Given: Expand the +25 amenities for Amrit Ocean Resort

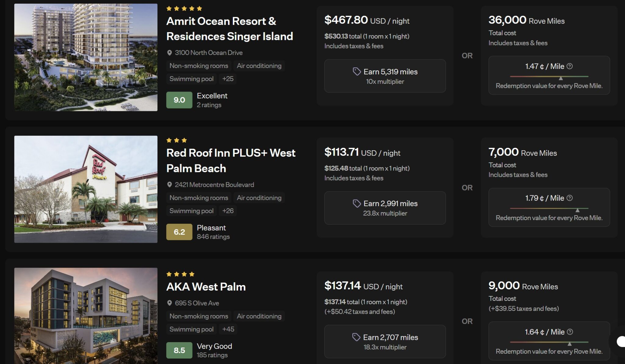Looking at the screenshot, I should tap(228, 79).
